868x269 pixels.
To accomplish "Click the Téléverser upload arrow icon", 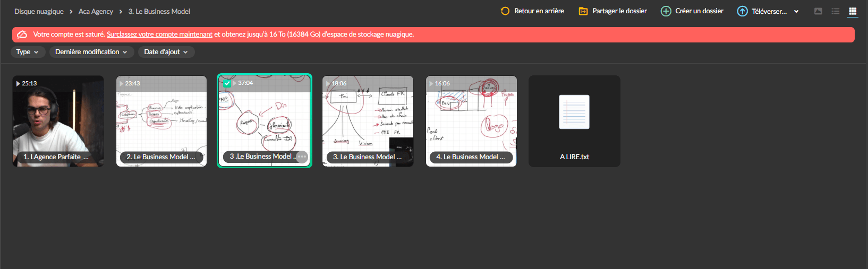I will [x=742, y=11].
